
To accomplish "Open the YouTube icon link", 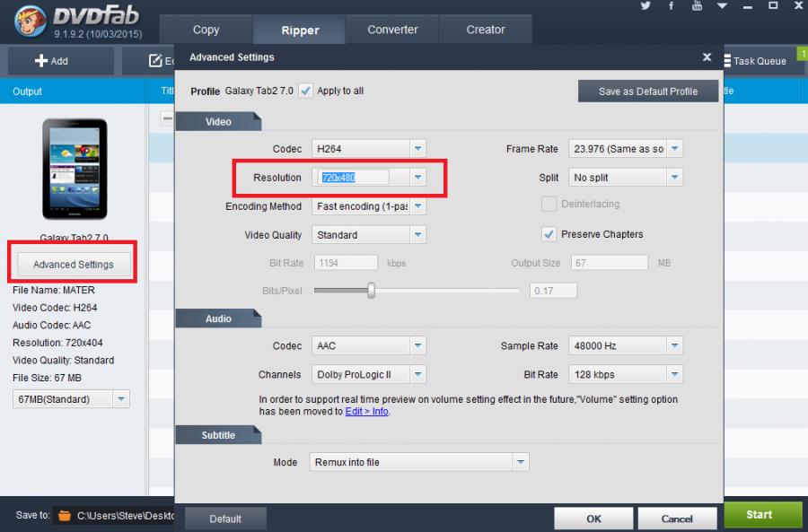I will coord(698,6).
